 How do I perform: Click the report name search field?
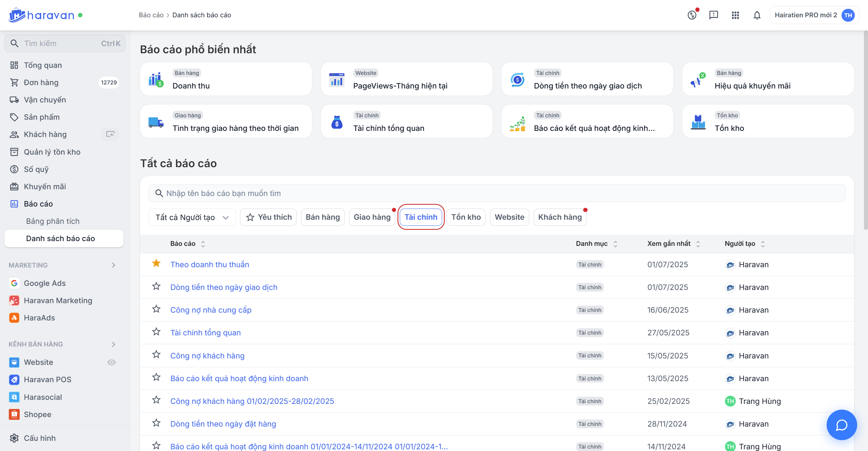(x=497, y=193)
